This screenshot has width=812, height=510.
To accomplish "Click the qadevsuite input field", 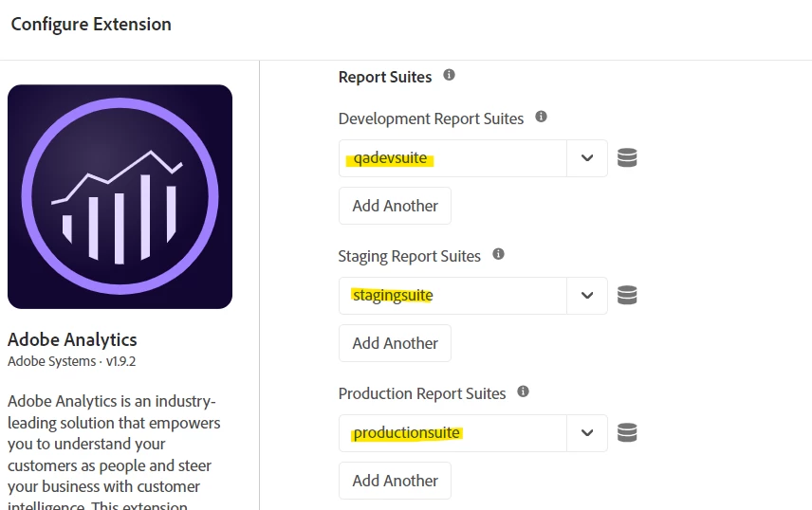I will coord(452,158).
